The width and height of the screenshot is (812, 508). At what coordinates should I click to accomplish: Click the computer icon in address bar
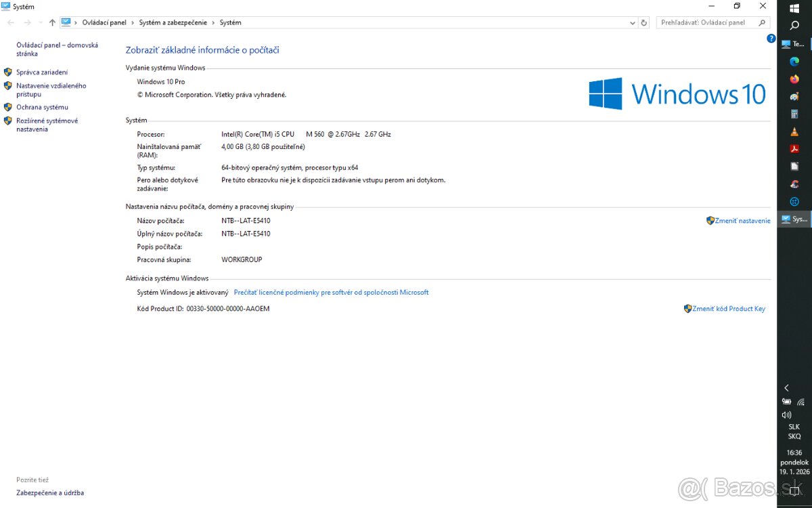tap(66, 22)
